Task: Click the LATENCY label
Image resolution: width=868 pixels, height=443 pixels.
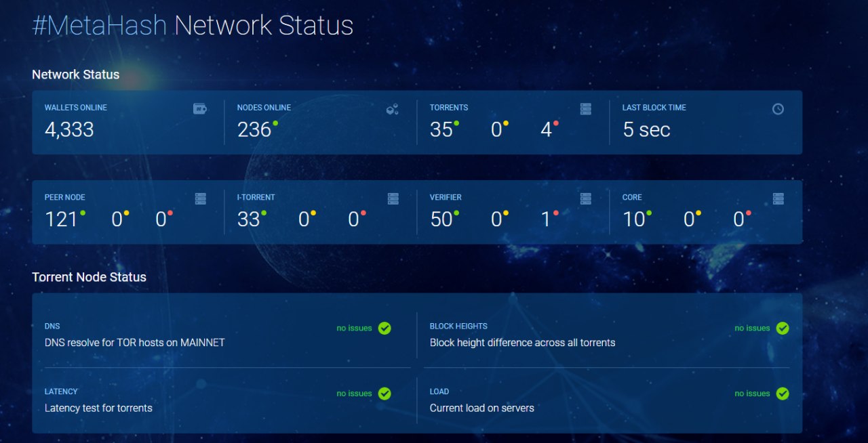Action: [61, 392]
